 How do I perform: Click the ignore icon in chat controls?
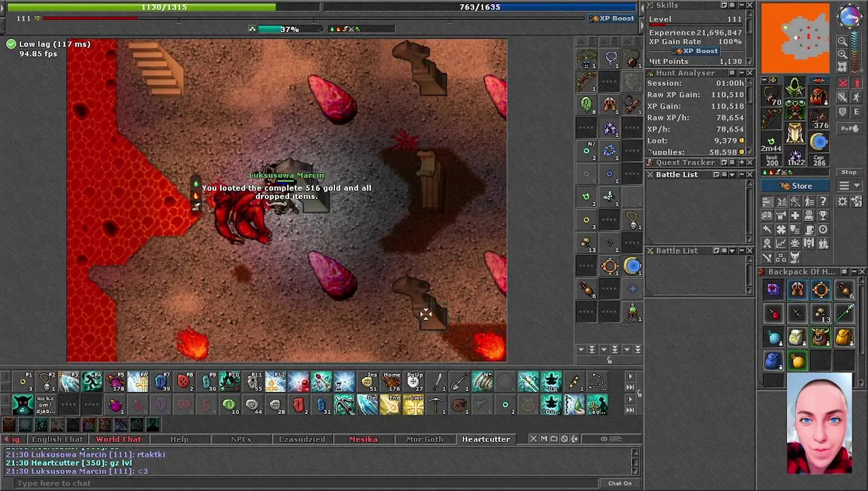coord(564,439)
